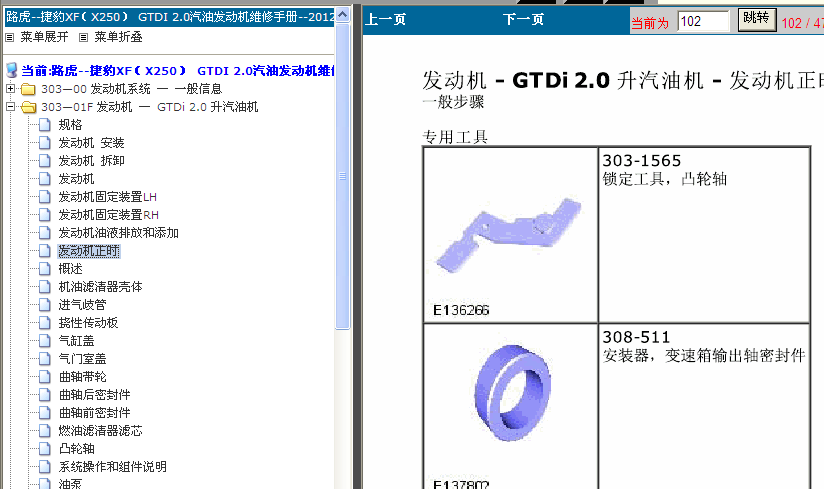Click the page icon next to 发动机固定装置LH
Image resolution: width=824 pixels, height=489 pixels.
(x=45, y=197)
